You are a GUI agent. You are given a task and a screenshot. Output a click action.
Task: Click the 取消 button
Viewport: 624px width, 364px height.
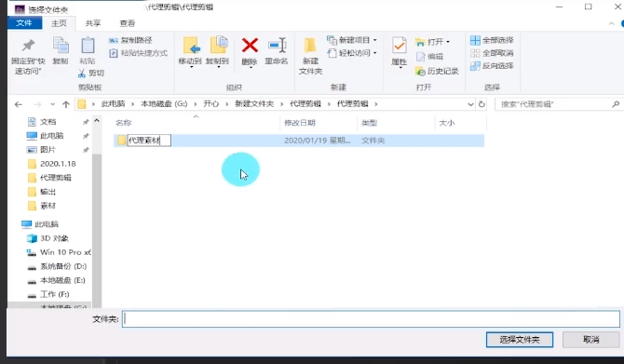coord(591,340)
